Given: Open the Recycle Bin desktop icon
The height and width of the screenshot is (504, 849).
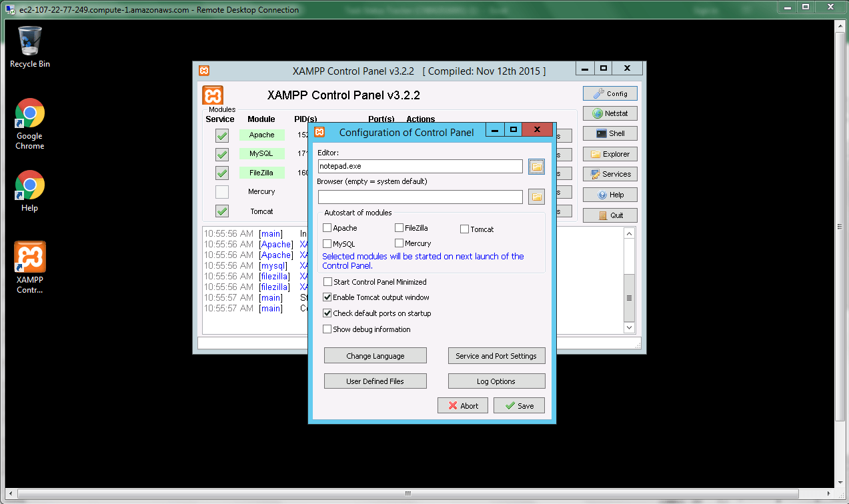Looking at the screenshot, I should [x=30, y=47].
